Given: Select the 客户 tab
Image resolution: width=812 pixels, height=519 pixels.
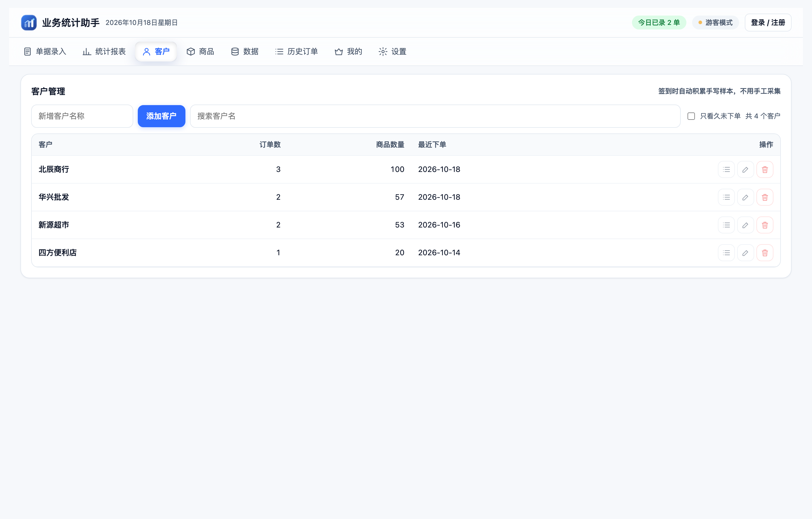Looking at the screenshot, I should point(156,52).
